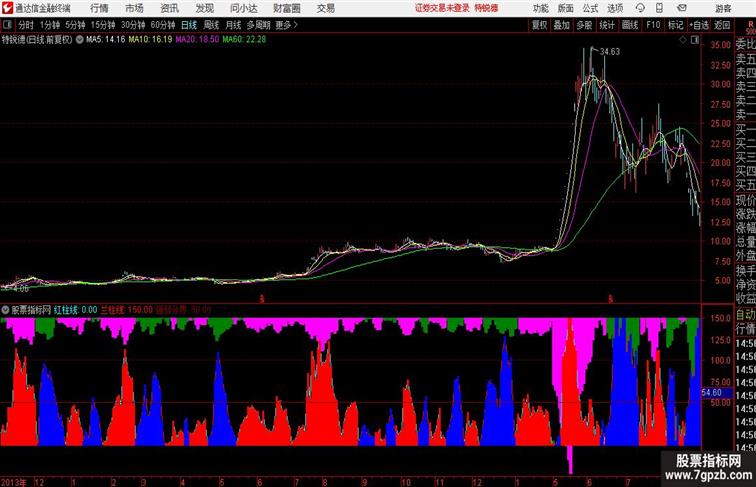This screenshot has height=487, width=756.
Task: Click the 2013年 date axis label
Action: tap(14, 482)
